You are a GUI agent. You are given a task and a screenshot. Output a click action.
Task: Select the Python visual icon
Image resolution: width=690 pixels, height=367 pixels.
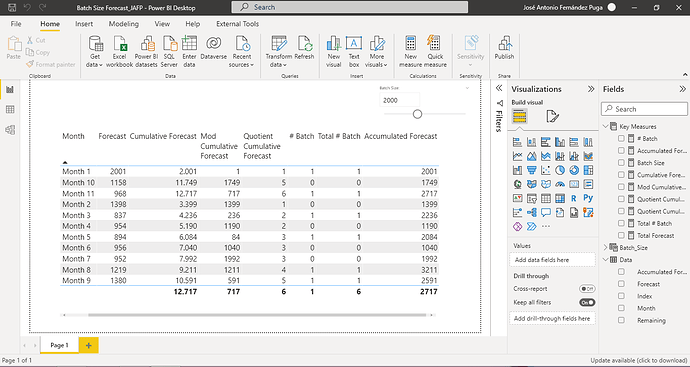click(x=588, y=198)
